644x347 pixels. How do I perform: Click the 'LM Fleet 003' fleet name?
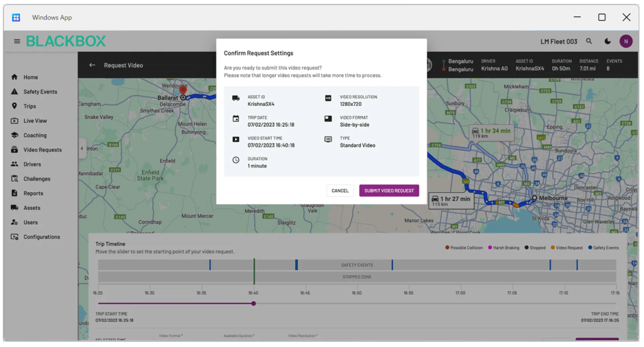coord(558,42)
